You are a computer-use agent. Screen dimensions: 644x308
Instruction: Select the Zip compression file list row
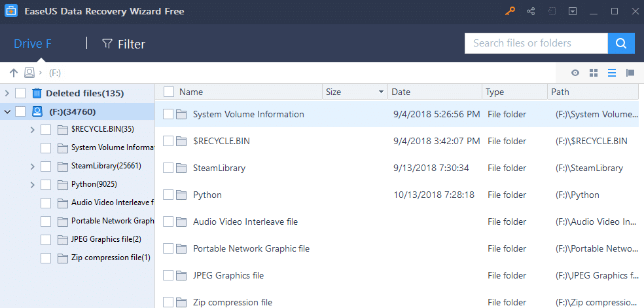(x=397, y=302)
